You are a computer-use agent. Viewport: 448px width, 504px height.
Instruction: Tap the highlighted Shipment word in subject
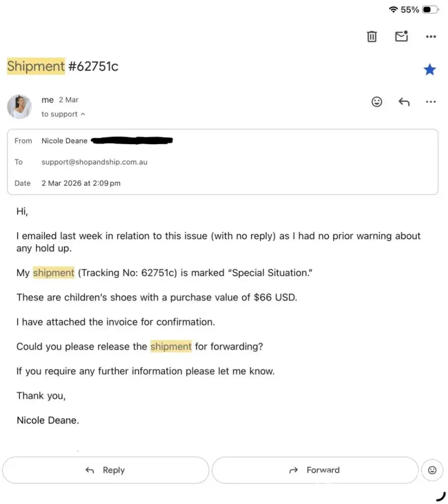(36, 66)
